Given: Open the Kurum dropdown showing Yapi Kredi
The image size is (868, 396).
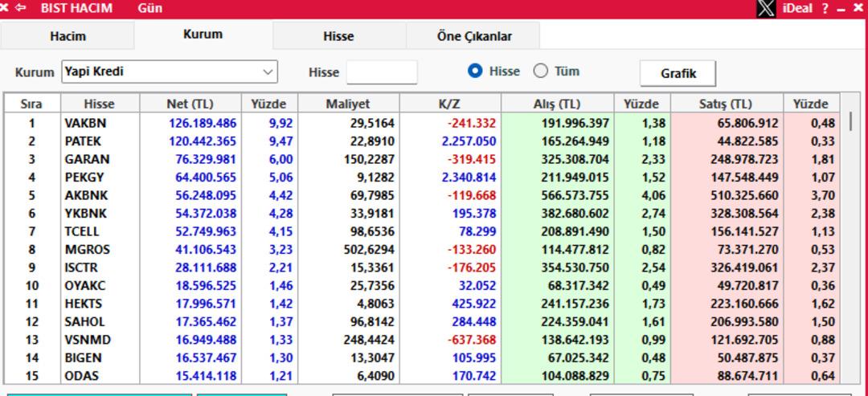Looking at the screenshot, I should [170, 72].
